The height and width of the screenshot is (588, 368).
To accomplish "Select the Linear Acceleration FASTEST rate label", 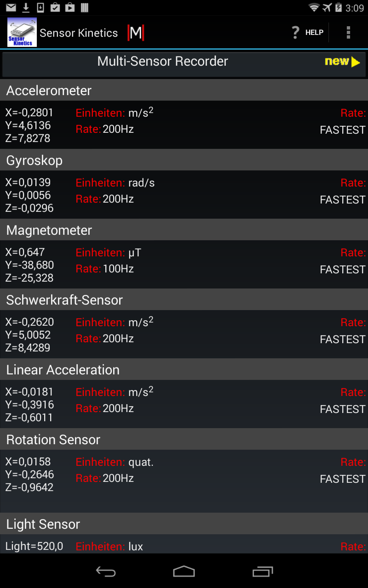I will tap(342, 409).
